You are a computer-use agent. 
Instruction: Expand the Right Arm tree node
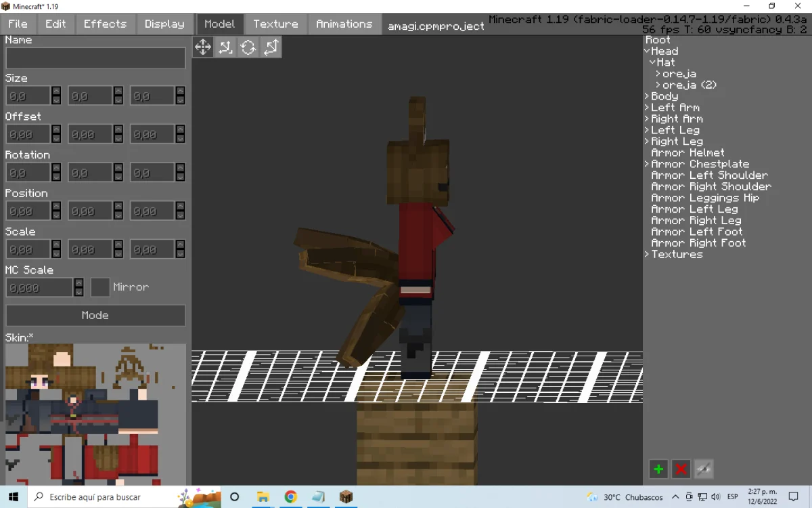click(647, 119)
